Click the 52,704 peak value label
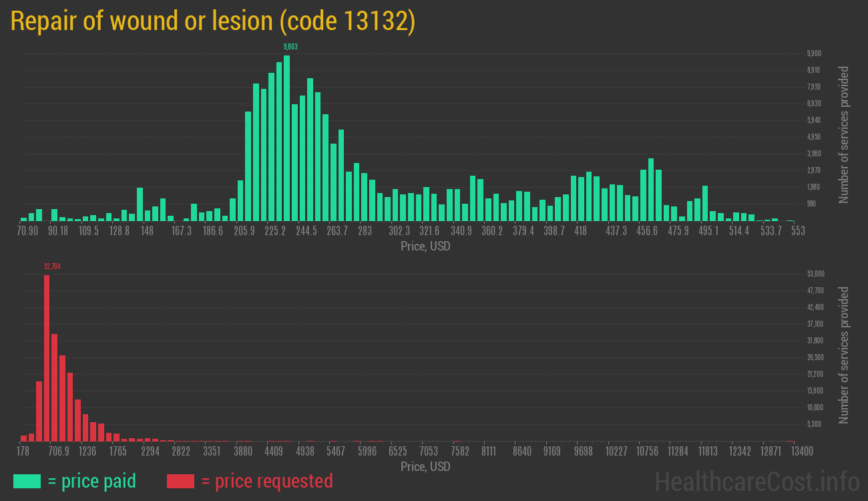This screenshot has width=868, height=501. coord(52,267)
